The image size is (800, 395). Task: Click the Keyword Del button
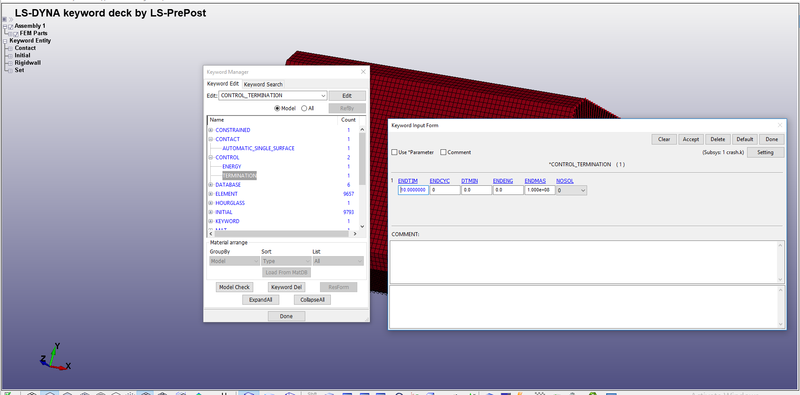click(x=286, y=287)
